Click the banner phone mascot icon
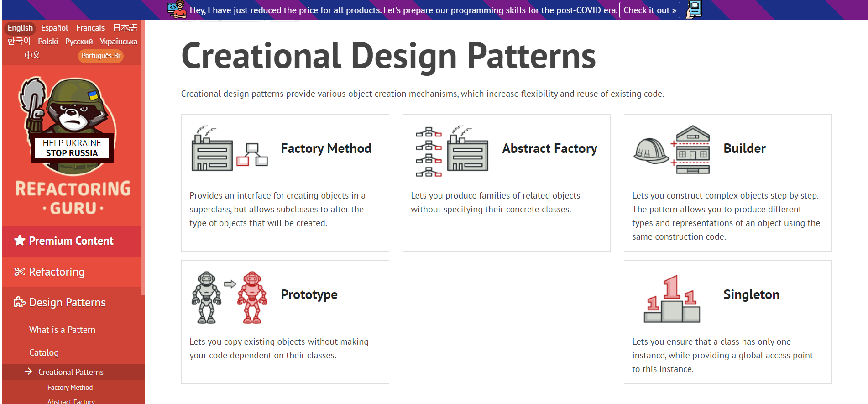Image resolution: width=868 pixels, height=404 pixels. [x=694, y=10]
